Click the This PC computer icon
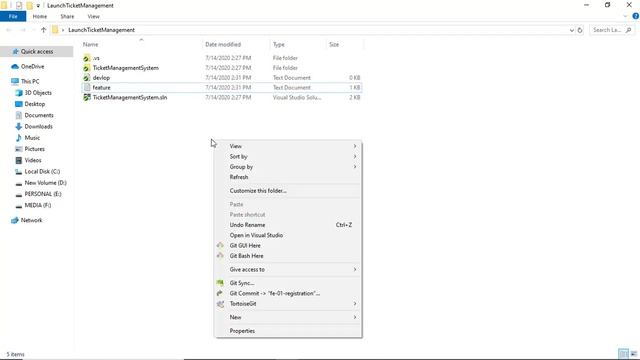Image resolution: width=640 pixels, height=360 pixels. pos(15,81)
